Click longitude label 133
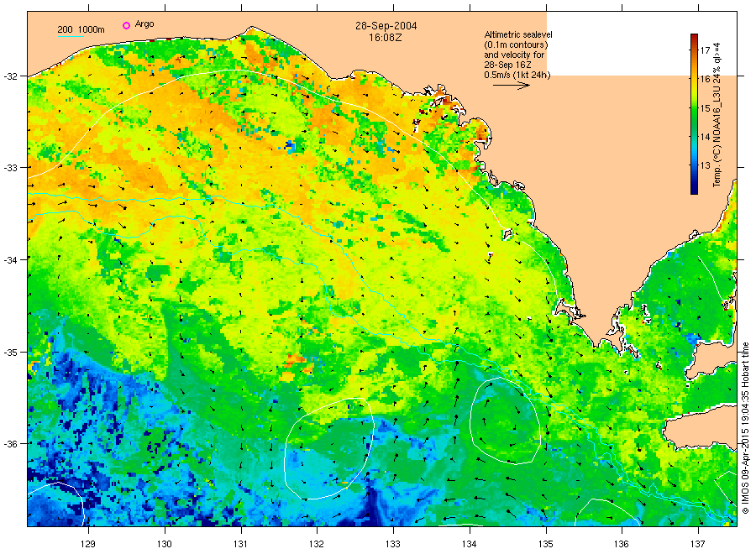Viewport: 756px width, 554px height. [393, 544]
